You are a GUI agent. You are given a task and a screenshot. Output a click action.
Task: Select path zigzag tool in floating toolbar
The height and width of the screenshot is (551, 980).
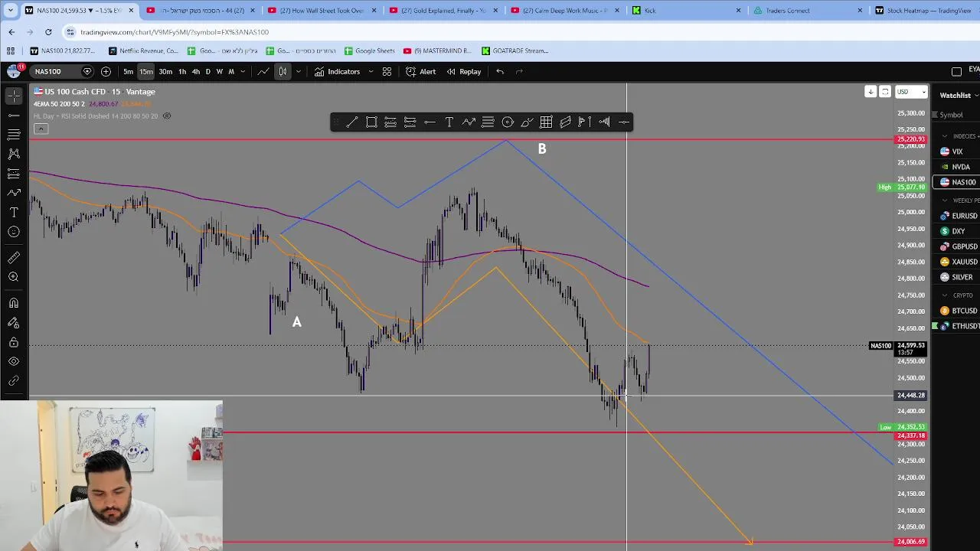coord(469,122)
